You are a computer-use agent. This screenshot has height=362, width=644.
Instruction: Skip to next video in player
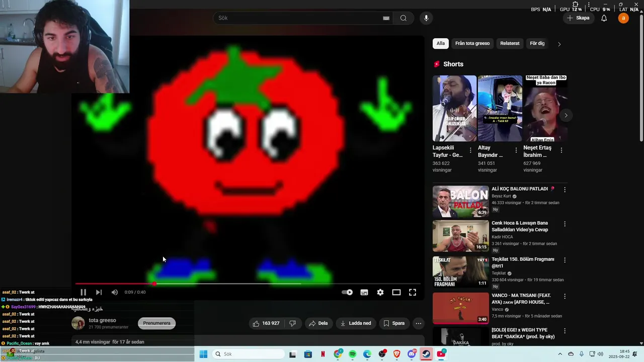pos(99,292)
